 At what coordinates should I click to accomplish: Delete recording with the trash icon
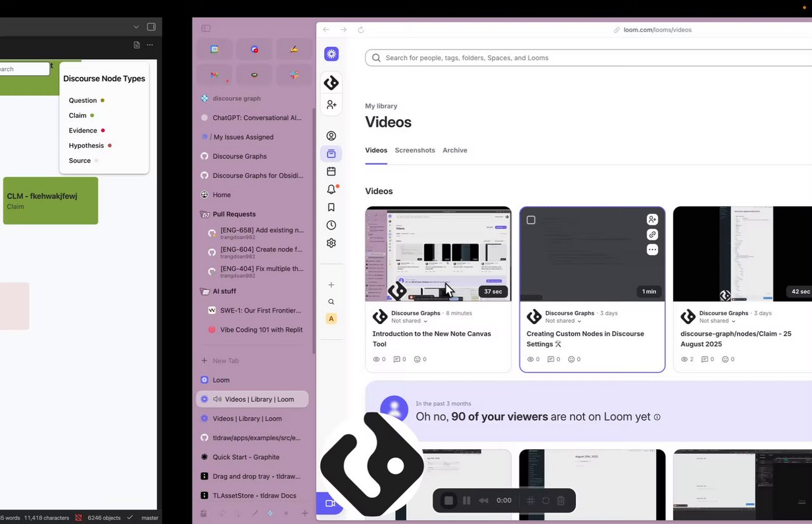click(x=561, y=501)
